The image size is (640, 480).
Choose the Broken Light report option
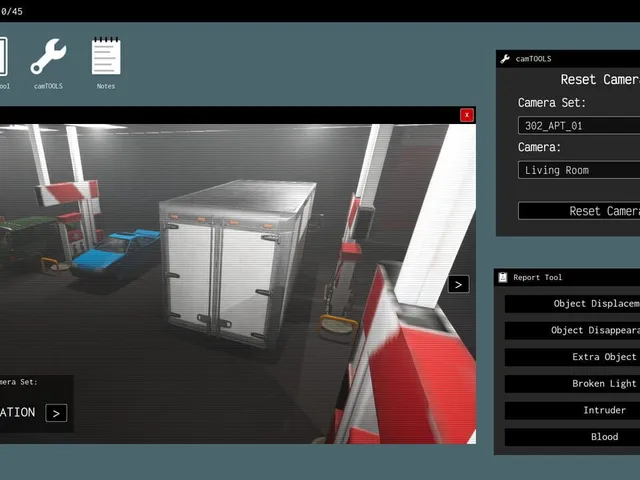[572, 384]
